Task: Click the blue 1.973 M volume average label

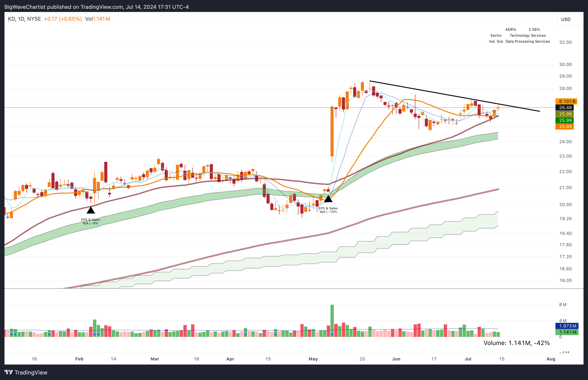Action: (x=567, y=326)
